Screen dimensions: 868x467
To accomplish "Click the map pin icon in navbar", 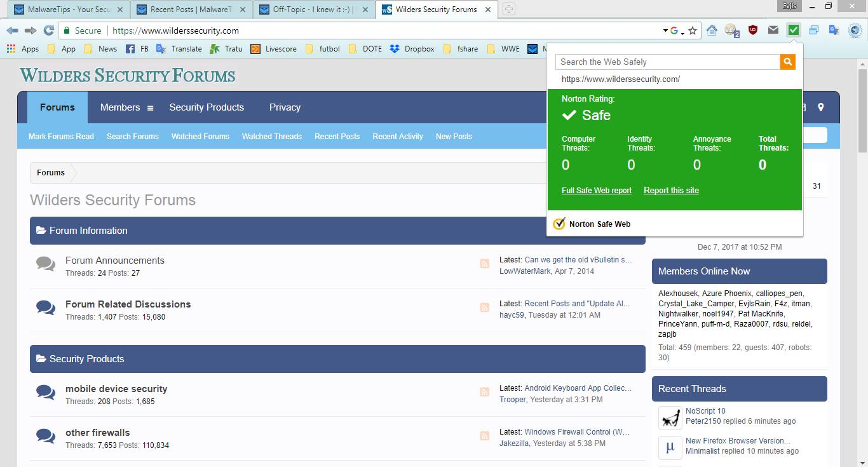I will (821, 107).
